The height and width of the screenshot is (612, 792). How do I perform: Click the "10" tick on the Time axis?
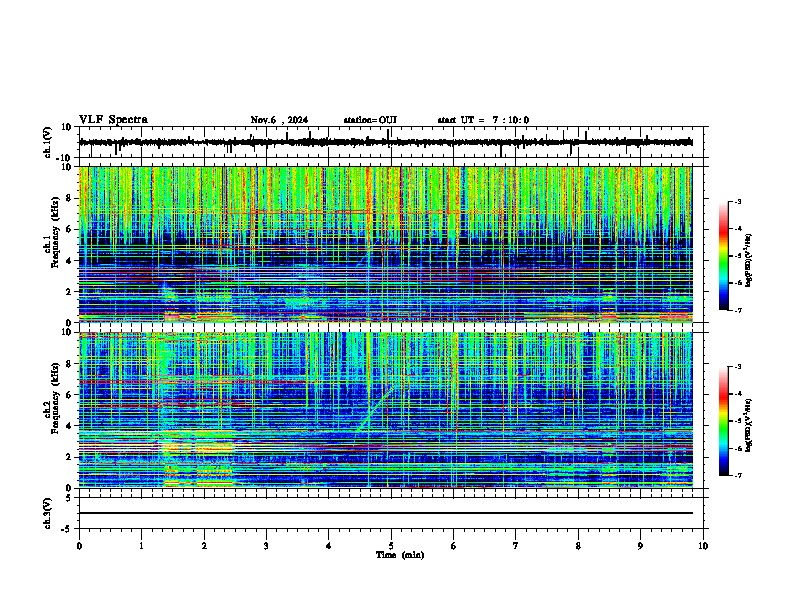(x=703, y=546)
